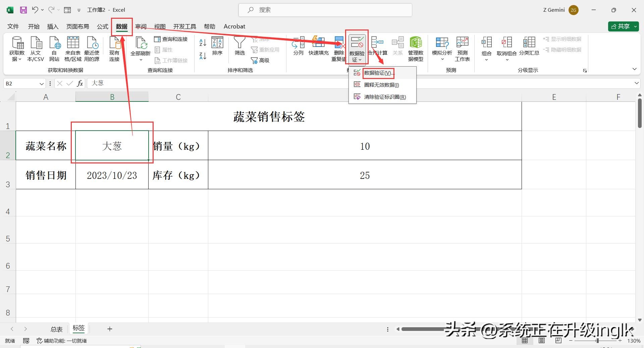The width and height of the screenshot is (644, 348).
Task: Switch to Page Layout view in status bar
Action: [541, 341]
